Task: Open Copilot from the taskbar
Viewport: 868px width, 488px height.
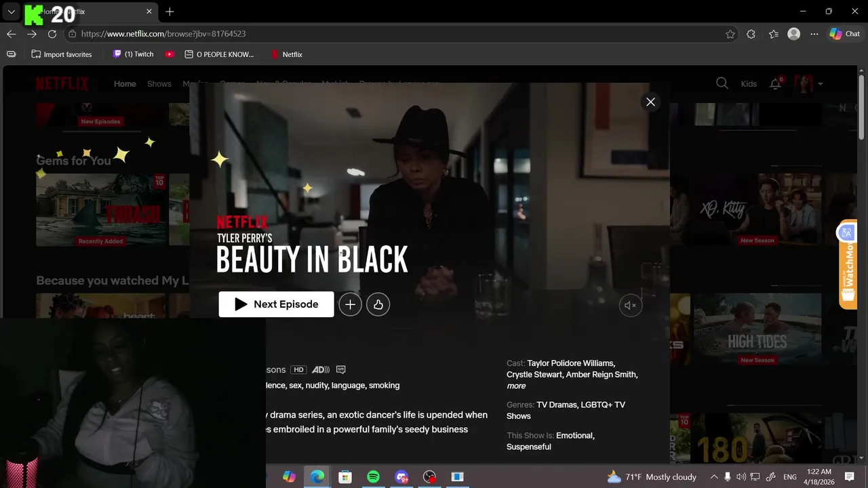Action: [x=290, y=477]
